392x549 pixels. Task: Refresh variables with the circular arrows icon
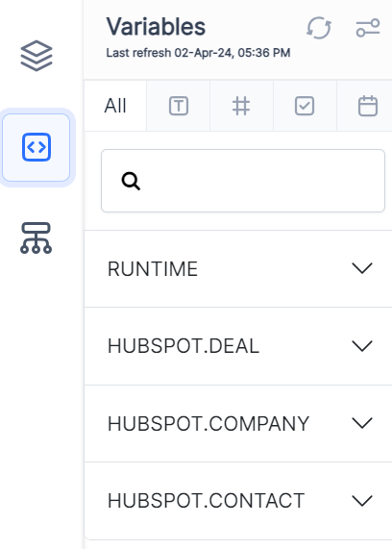coord(319,28)
